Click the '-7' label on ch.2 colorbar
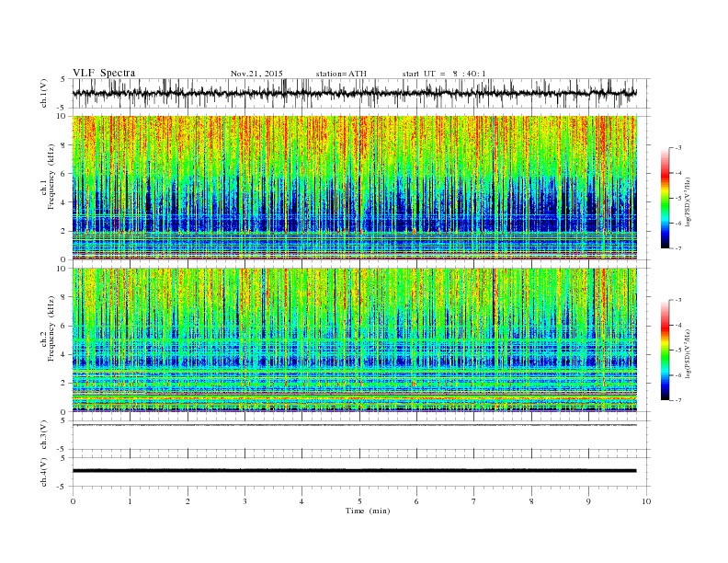 pos(678,400)
